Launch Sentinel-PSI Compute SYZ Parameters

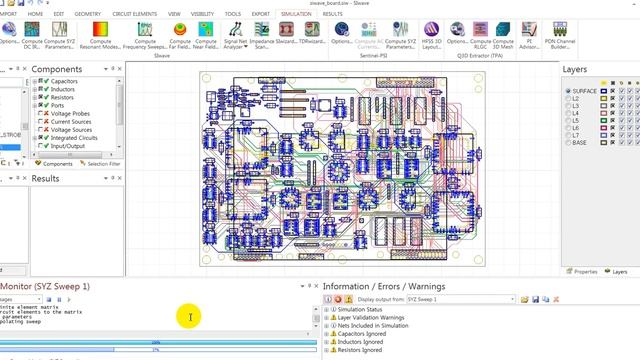tap(400, 36)
